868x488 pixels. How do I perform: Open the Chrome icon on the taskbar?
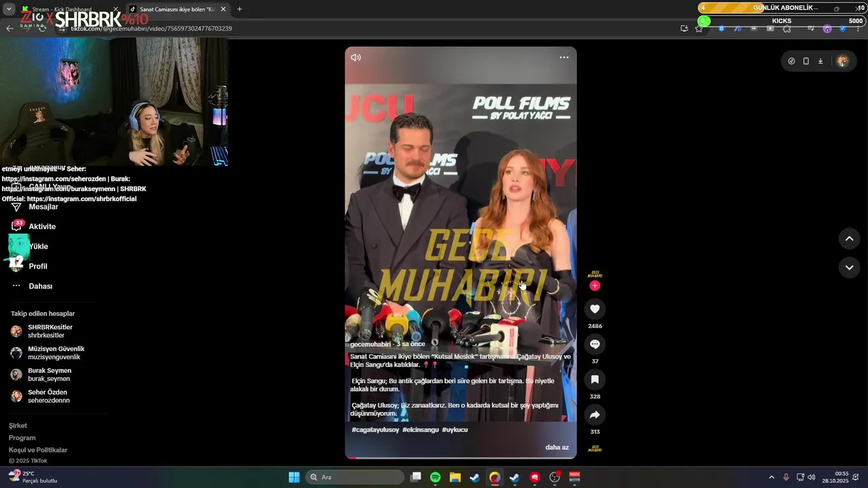(x=495, y=477)
